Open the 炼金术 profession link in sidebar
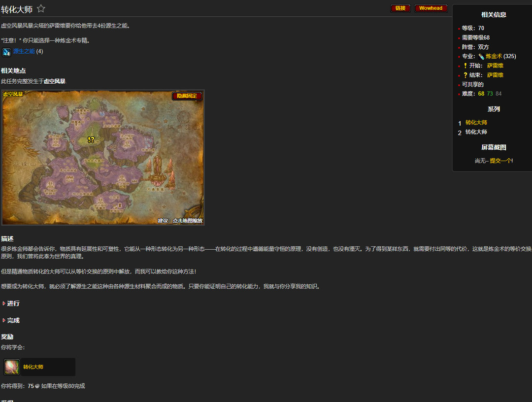This screenshot has width=532, height=402. coord(493,56)
